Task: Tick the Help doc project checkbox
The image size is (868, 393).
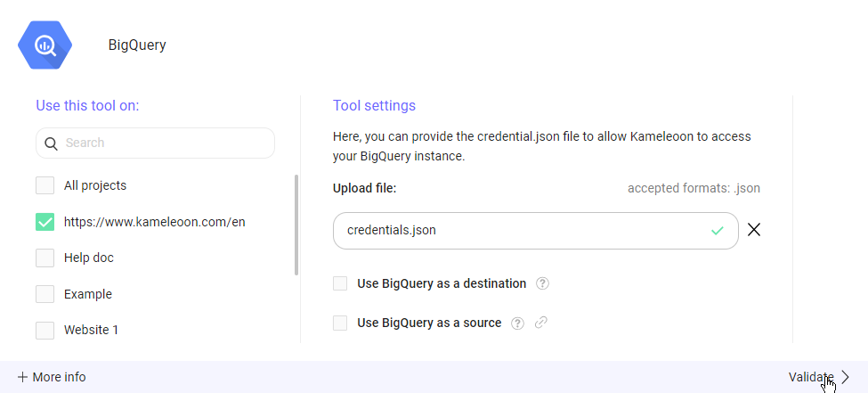Action: coord(45,258)
